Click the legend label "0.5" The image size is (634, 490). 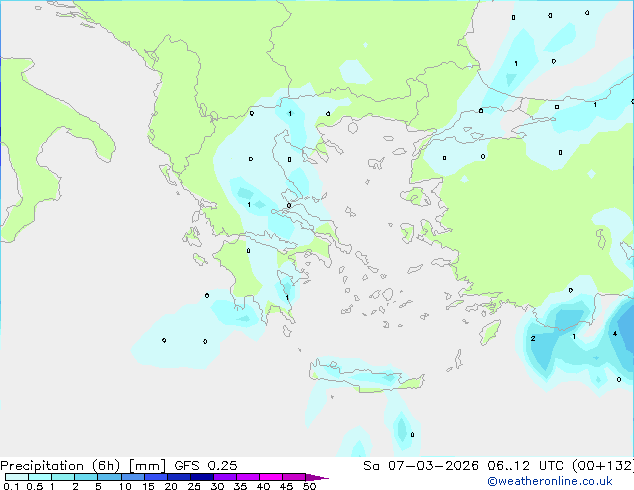[35, 486]
